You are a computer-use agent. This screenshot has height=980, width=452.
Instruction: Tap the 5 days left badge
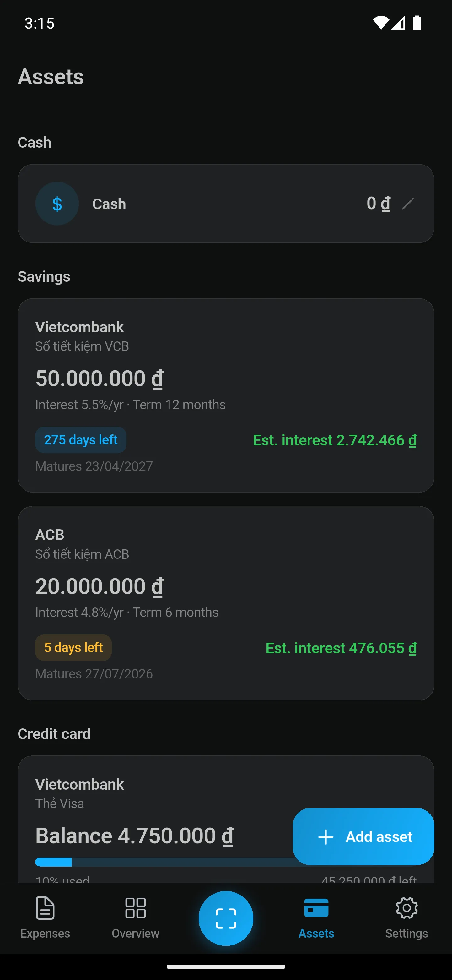(x=73, y=647)
